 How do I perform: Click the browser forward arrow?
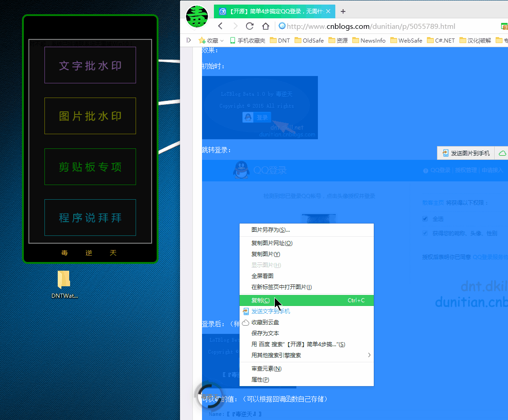pyautogui.click(x=235, y=26)
